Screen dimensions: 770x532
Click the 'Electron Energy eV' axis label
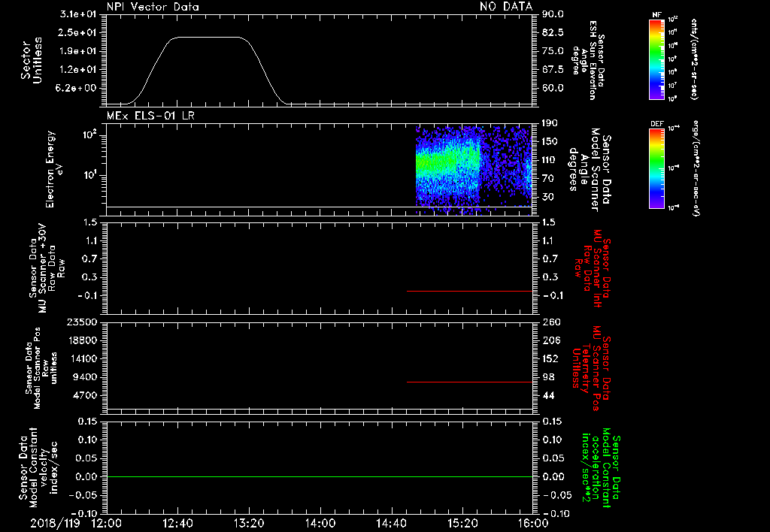point(55,169)
